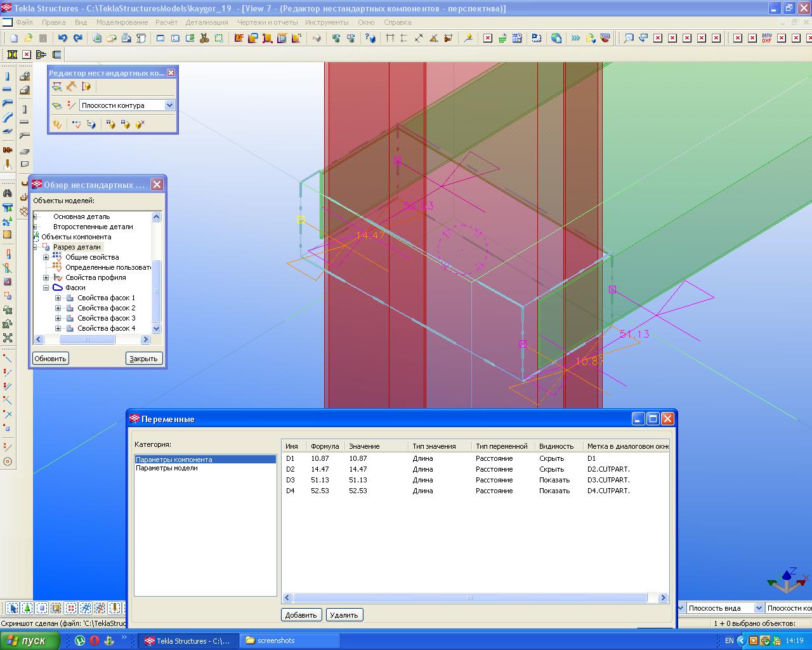This screenshot has height=650, width=812.
Task: Click the globe icon in toolbar
Action: point(556,38)
